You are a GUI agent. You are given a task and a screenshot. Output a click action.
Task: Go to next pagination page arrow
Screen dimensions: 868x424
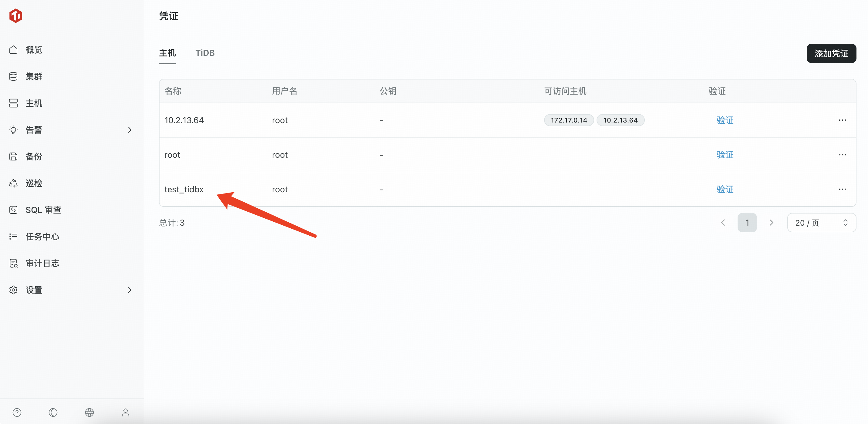tap(771, 222)
